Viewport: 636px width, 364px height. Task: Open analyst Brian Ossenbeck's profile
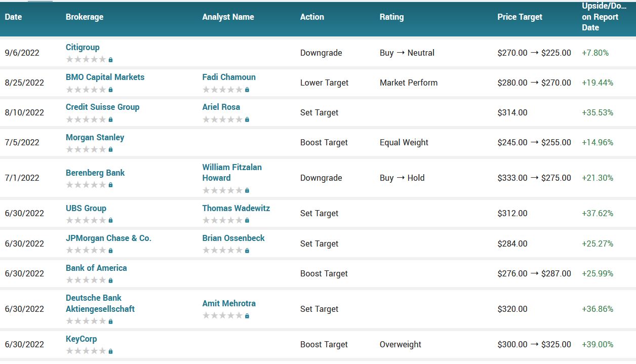[233, 238]
